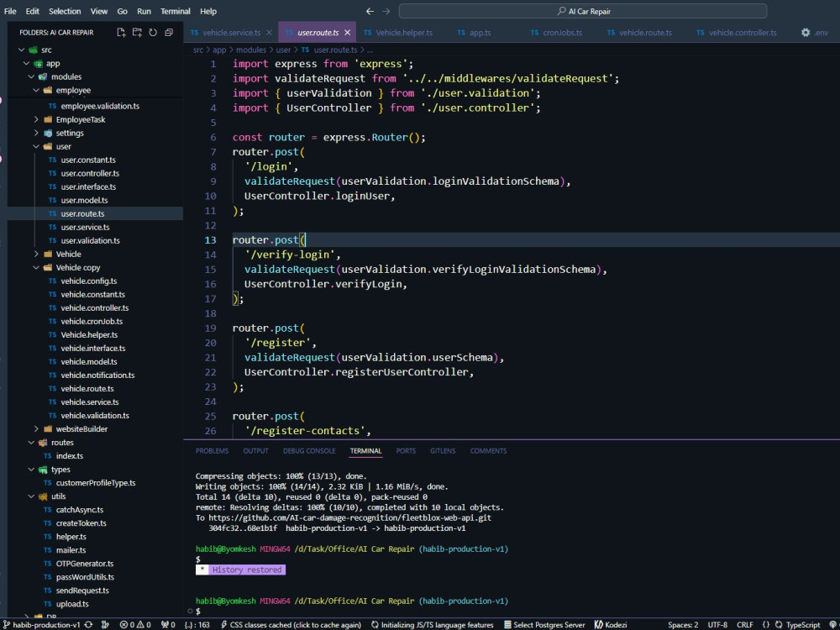Screen dimensions: 840x630
Task: Open the PORTS panel tab
Action: 406,451
